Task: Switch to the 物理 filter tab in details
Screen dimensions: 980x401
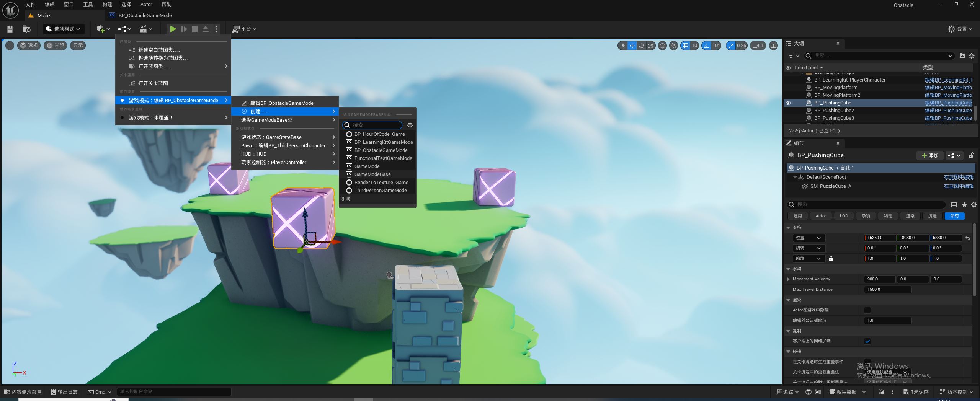Action: (888, 216)
